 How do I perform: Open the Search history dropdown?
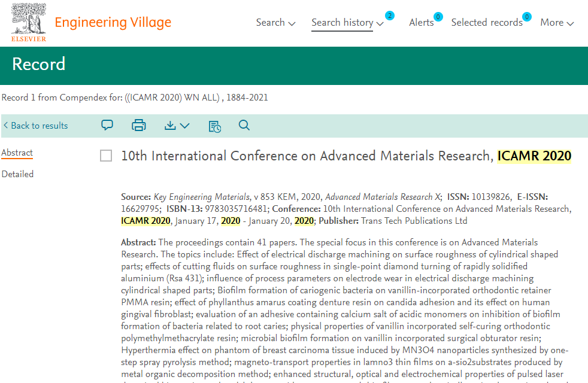(347, 23)
